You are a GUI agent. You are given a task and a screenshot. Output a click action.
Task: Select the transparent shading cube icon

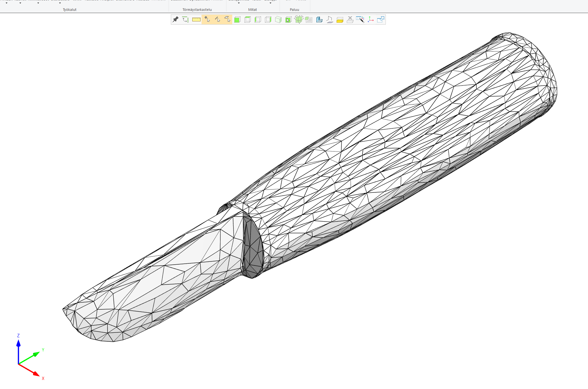point(278,19)
